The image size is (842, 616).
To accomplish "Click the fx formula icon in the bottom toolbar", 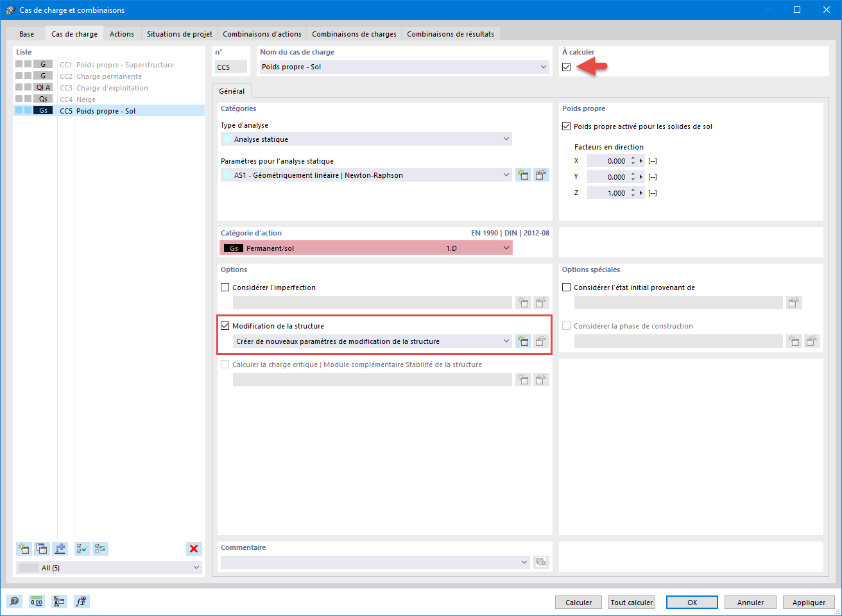I will click(x=82, y=601).
